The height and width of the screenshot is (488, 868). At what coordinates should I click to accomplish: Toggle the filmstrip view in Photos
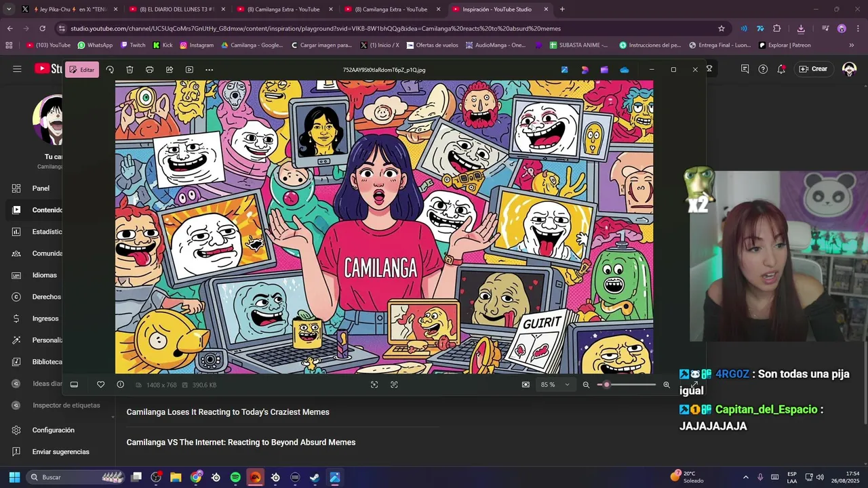74,384
